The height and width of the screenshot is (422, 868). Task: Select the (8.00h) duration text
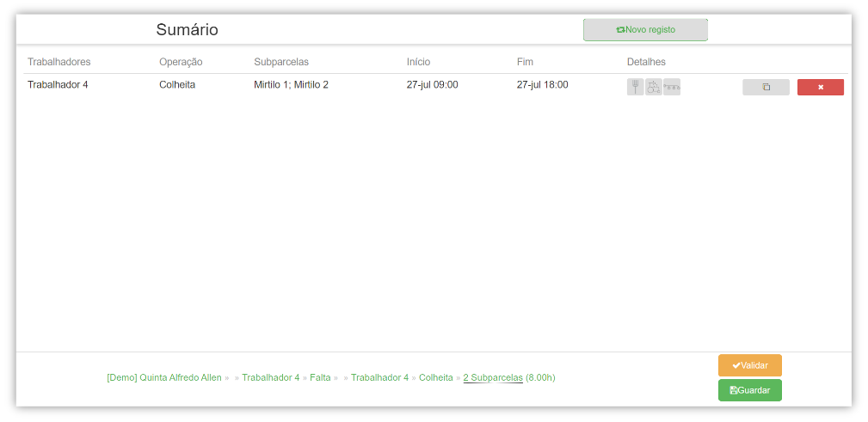tap(540, 378)
